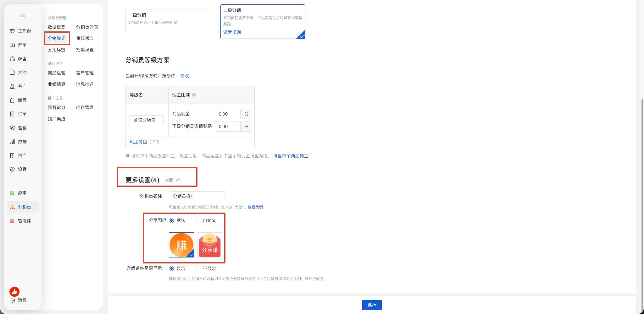Open the 客户 person icon

12,86
